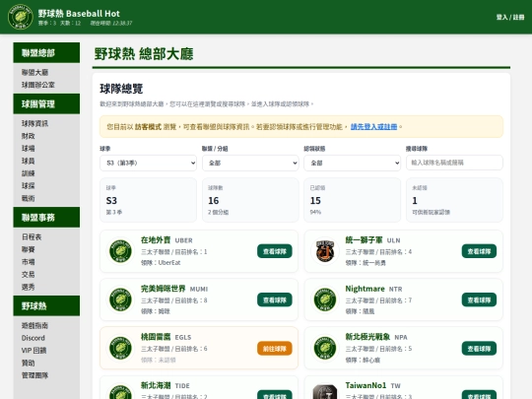Open the 球季 S3 season dropdown
Viewport: 532px width, 399px height.
click(x=148, y=163)
